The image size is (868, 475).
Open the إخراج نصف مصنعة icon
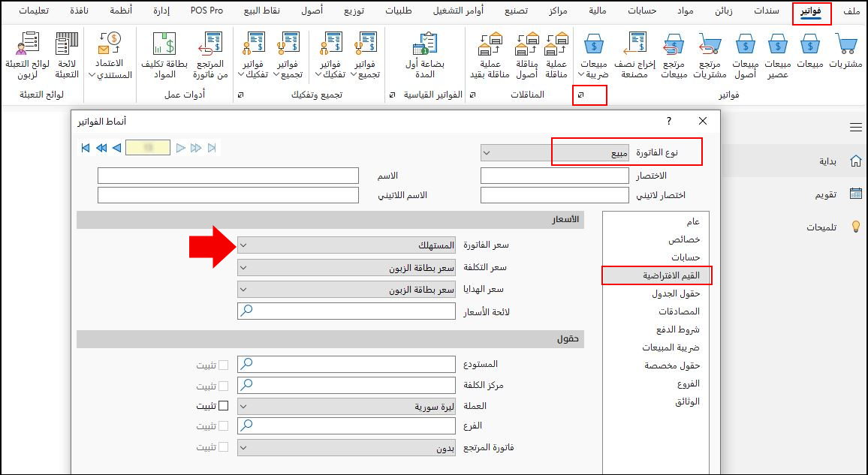coord(635,47)
